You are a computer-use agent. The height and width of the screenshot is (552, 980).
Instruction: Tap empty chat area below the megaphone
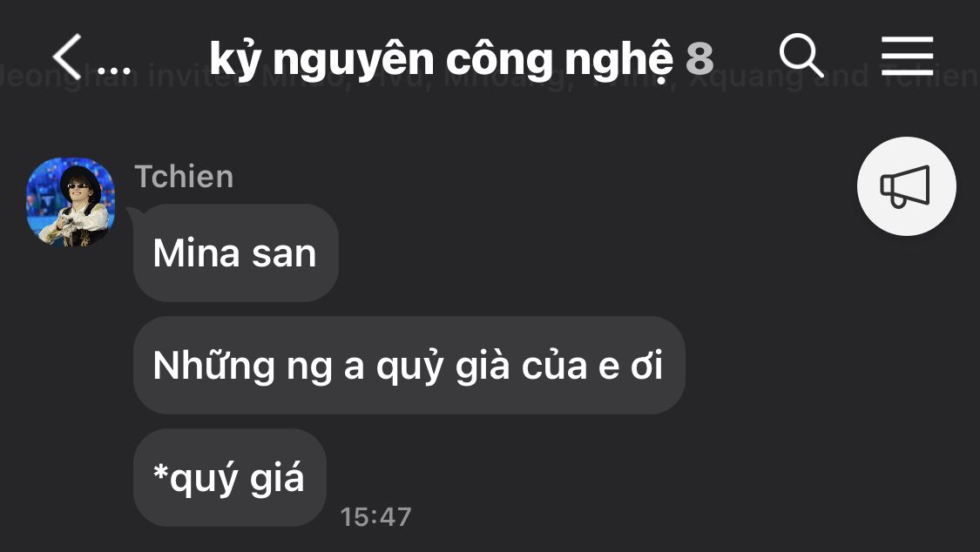(906, 374)
